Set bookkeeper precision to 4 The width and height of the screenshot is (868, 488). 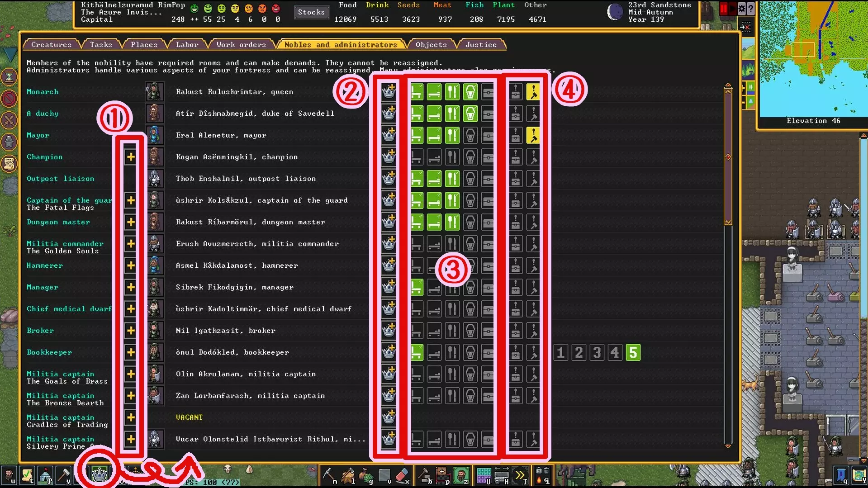click(x=615, y=352)
